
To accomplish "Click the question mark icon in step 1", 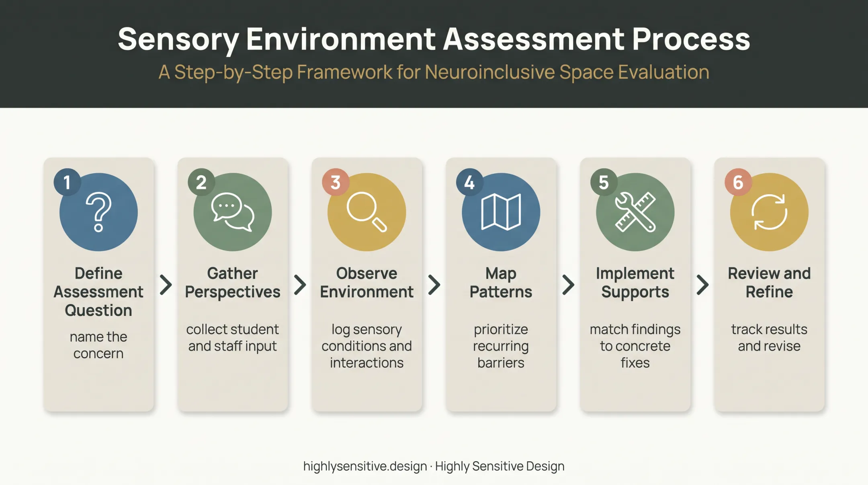I will [x=98, y=212].
